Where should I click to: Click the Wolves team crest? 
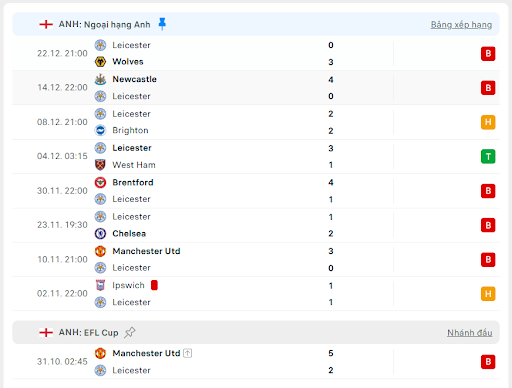pos(100,62)
